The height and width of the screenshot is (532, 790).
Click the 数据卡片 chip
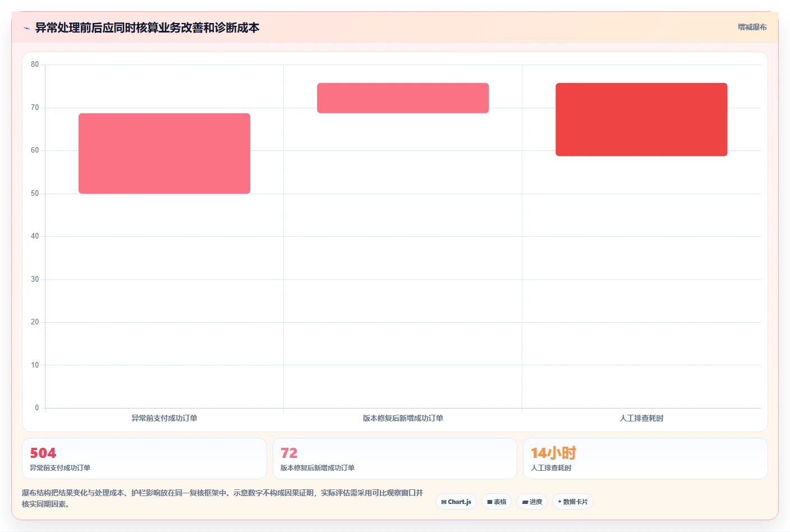point(573,502)
